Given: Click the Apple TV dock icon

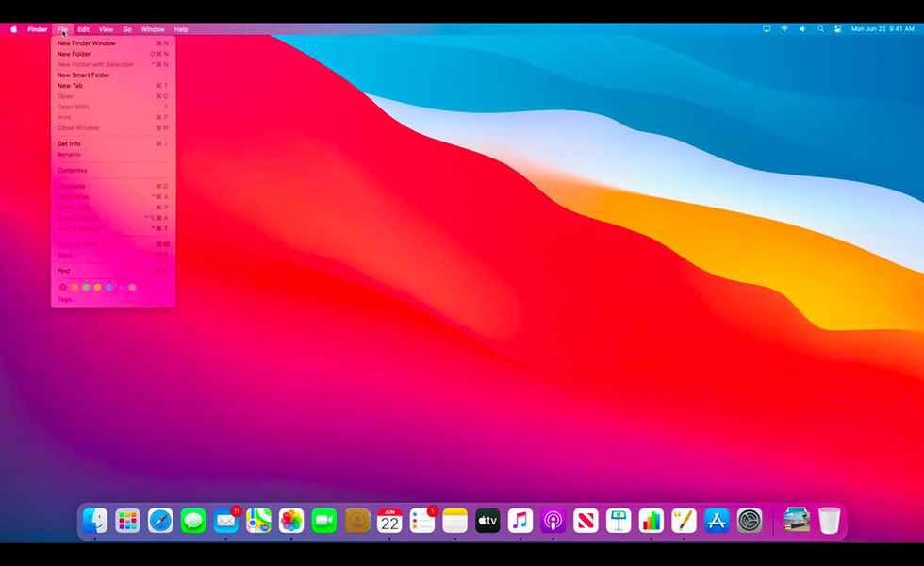Looking at the screenshot, I should coord(487,520).
